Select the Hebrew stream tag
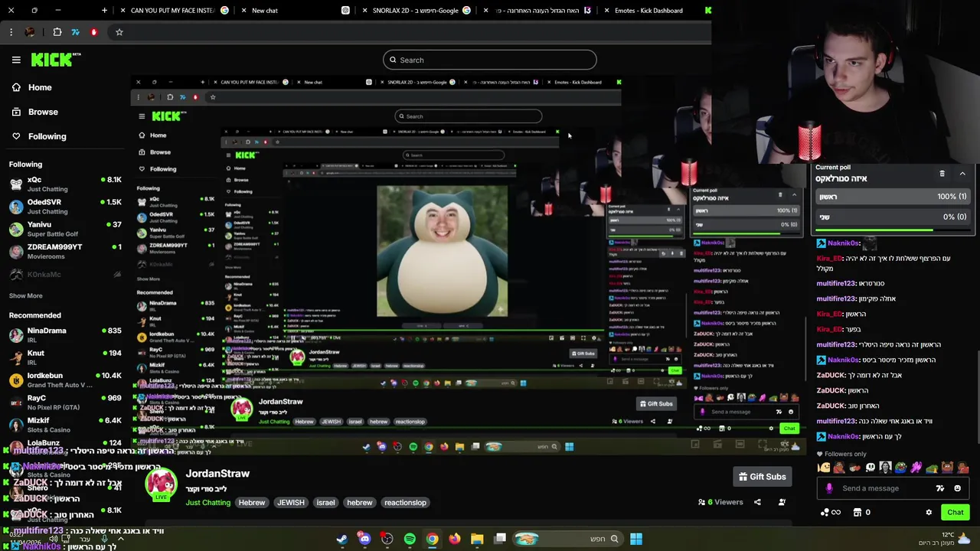This screenshot has width=980, height=551. [251, 503]
